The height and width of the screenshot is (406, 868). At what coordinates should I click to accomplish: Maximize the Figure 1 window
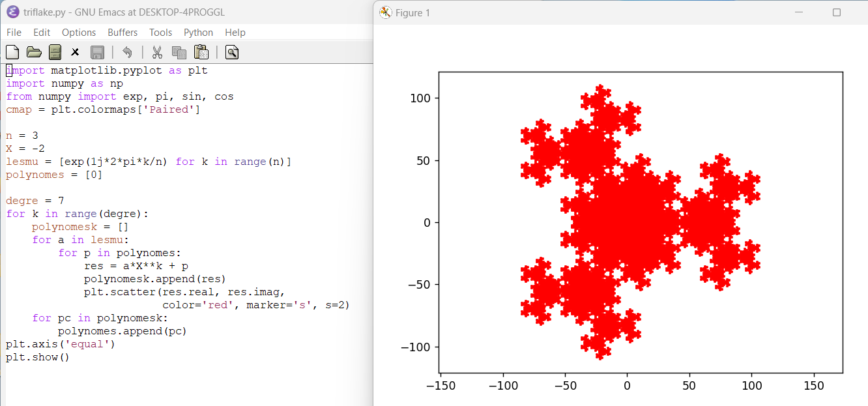[x=837, y=12]
